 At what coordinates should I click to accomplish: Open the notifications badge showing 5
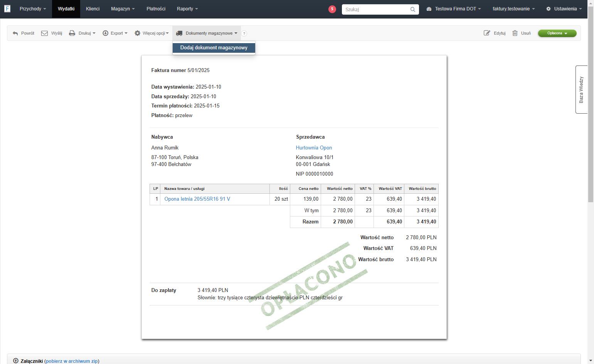pos(332,9)
